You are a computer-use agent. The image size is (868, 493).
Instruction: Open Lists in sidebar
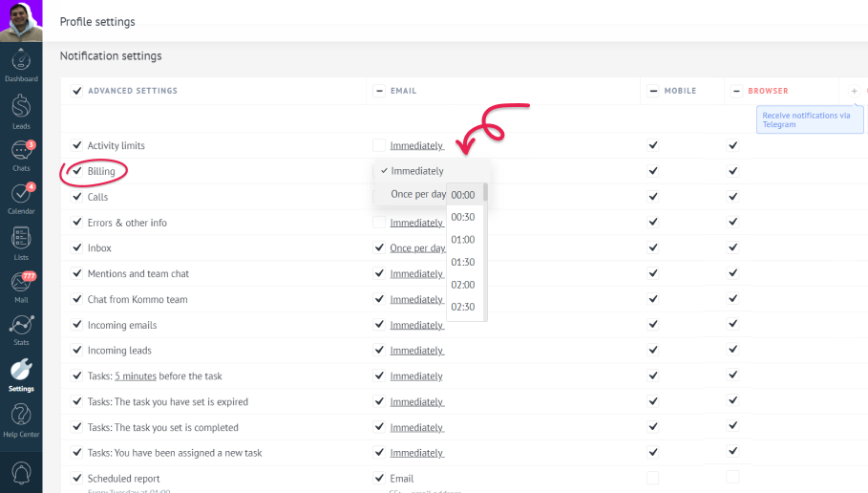pos(21,244)
